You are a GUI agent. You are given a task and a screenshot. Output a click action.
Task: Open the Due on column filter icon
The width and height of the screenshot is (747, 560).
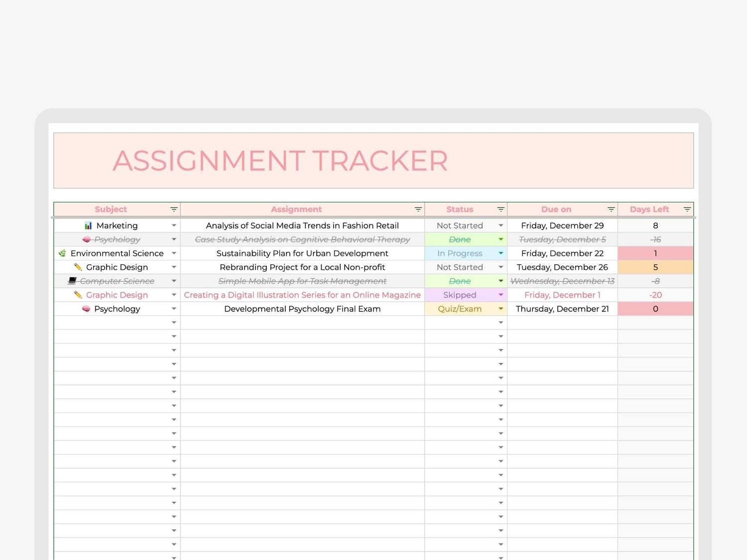pos(611,210)
